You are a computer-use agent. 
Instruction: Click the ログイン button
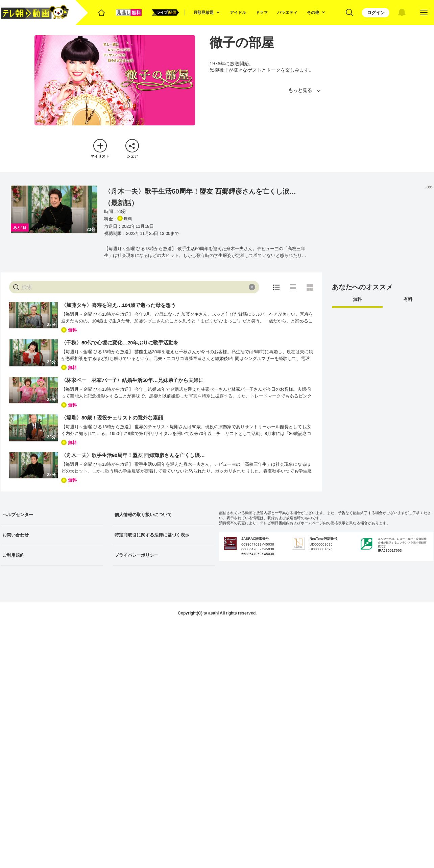click(x=376, y=13)
